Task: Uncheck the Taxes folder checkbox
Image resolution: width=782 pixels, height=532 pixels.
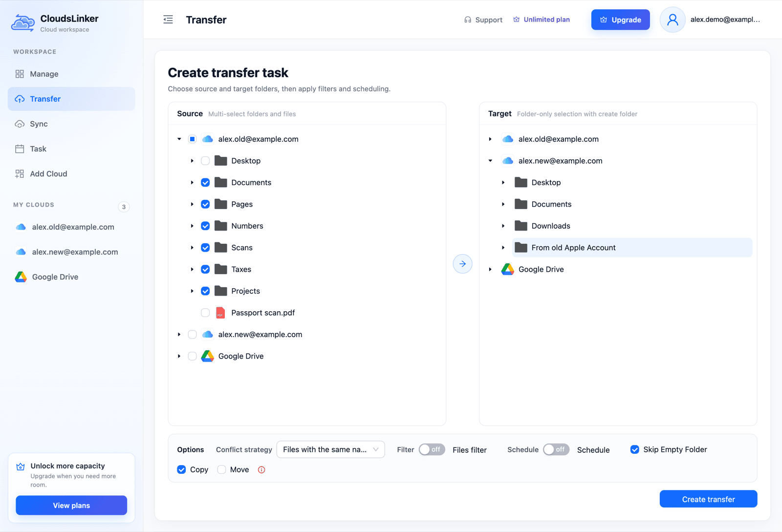Action: pos(205,269)
